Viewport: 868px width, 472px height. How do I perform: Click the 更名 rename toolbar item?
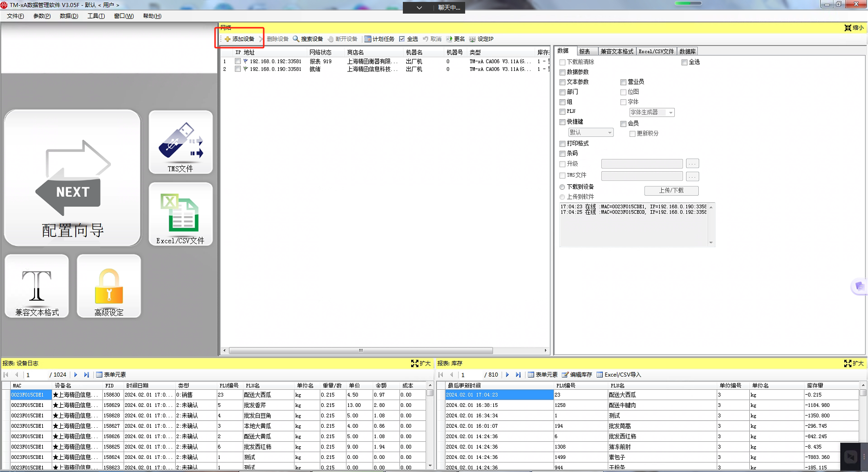click(455, 39)
